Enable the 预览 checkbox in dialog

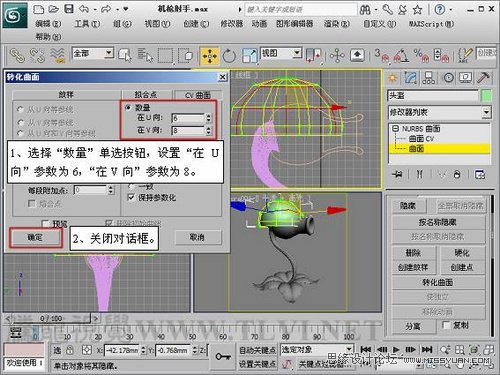point(45,223)
